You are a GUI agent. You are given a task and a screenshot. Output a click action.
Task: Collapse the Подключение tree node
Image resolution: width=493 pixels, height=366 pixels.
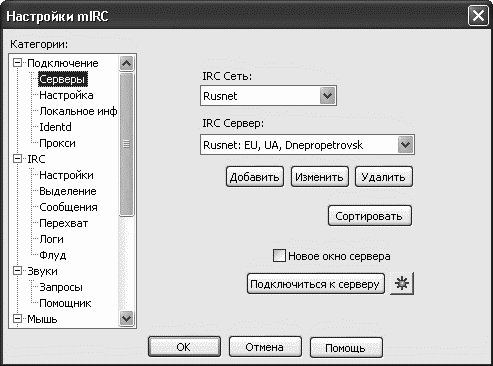17,63
